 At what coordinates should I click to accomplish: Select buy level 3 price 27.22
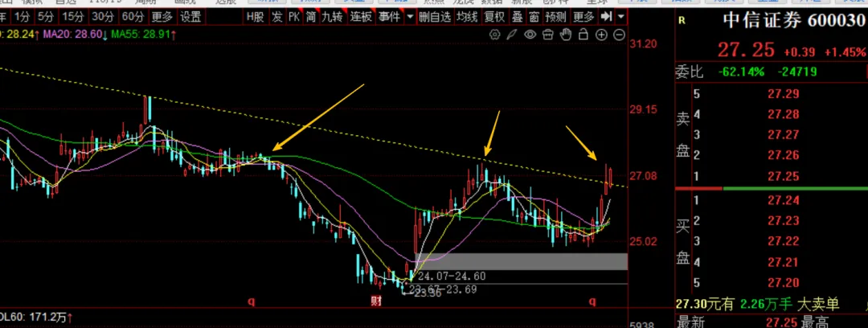(784, 241)
